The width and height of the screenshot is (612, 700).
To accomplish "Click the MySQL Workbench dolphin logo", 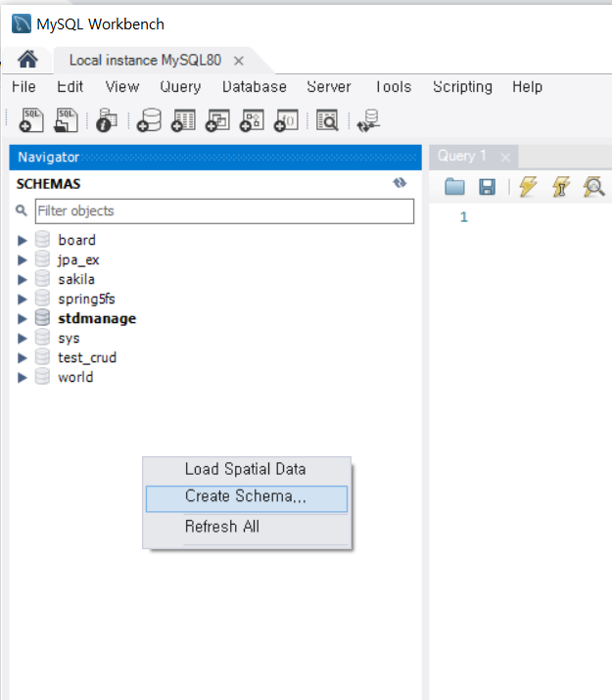I will click(x=22, y=23).
